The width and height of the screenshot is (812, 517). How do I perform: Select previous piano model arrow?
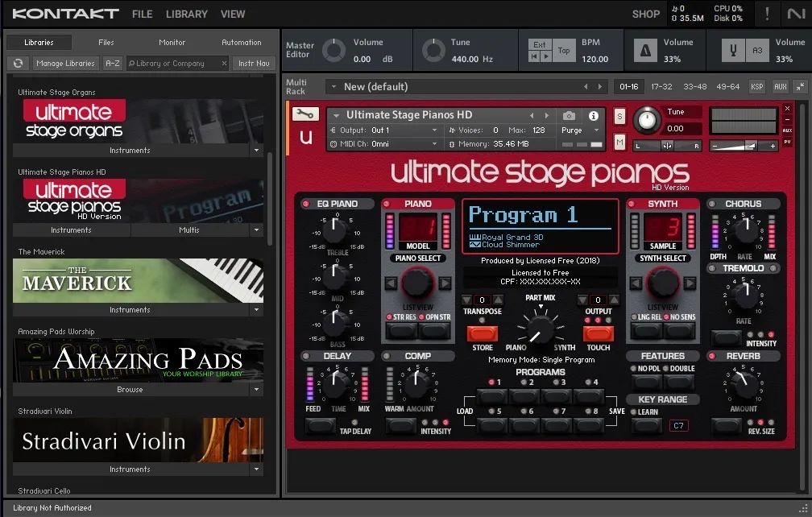(x=391, y=283)
